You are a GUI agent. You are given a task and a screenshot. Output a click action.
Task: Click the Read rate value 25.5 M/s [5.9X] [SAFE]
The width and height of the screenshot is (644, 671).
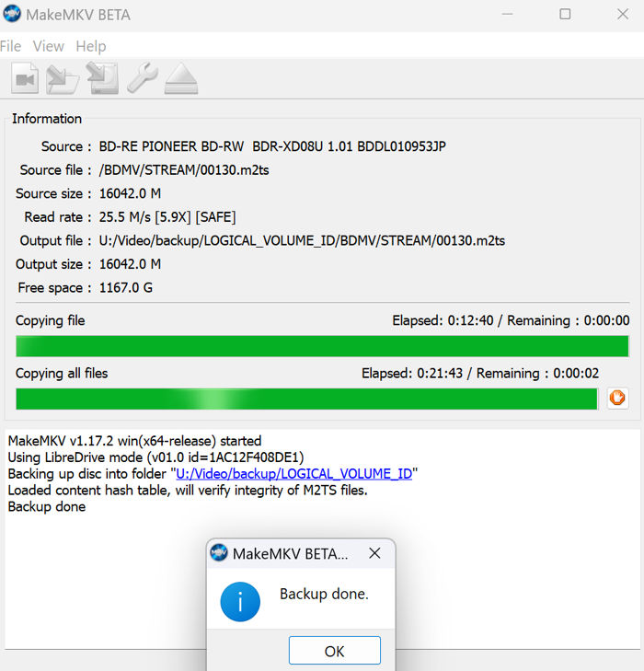point(167,217)
